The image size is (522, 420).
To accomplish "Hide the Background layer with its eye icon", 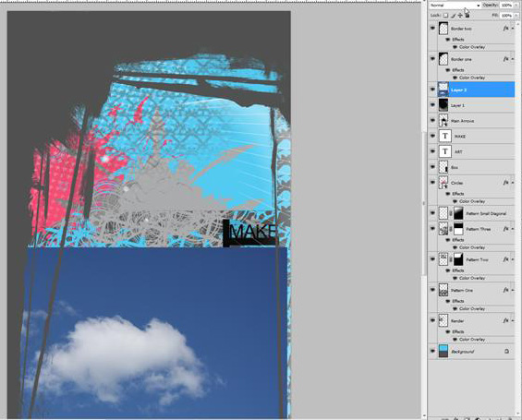I will click(432, 351).
